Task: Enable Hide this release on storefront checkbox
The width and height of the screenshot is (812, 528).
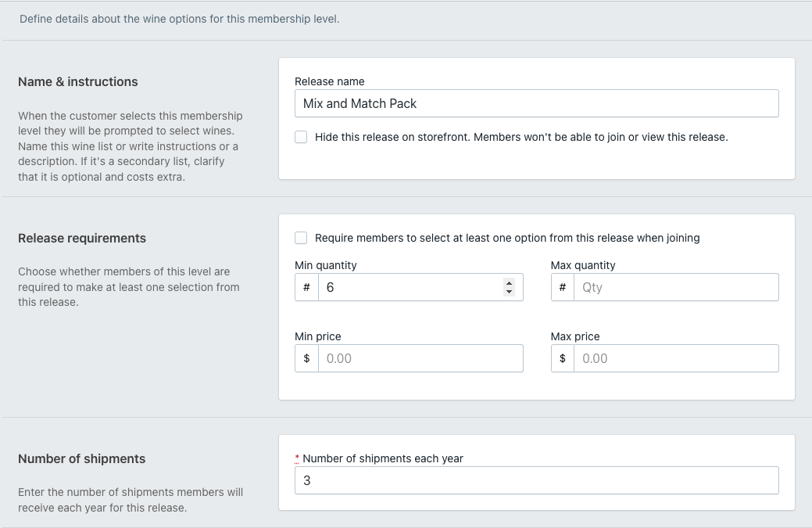Action: coord(301,137)
